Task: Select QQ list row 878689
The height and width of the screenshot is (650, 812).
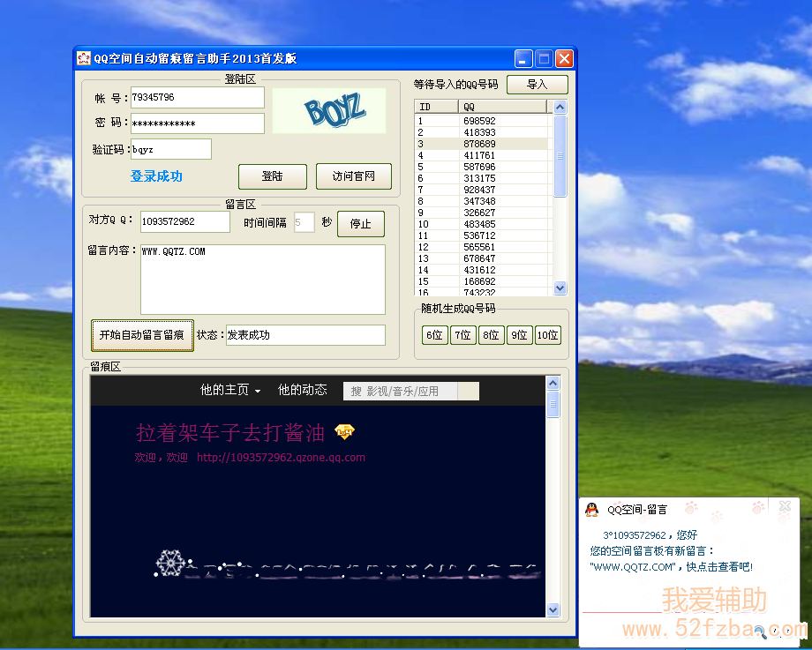Action: click(x=482, y=144)
